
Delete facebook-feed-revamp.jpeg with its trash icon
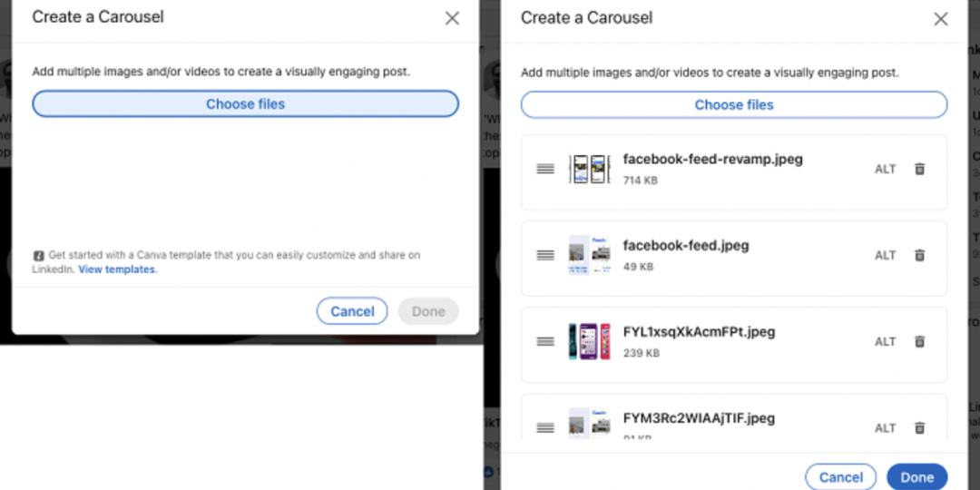pyautogui.click(x=919, y=169)
